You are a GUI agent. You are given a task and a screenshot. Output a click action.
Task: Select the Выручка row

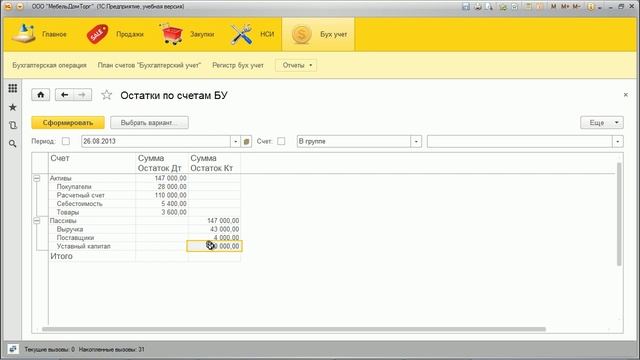click(x=144, y=229)
